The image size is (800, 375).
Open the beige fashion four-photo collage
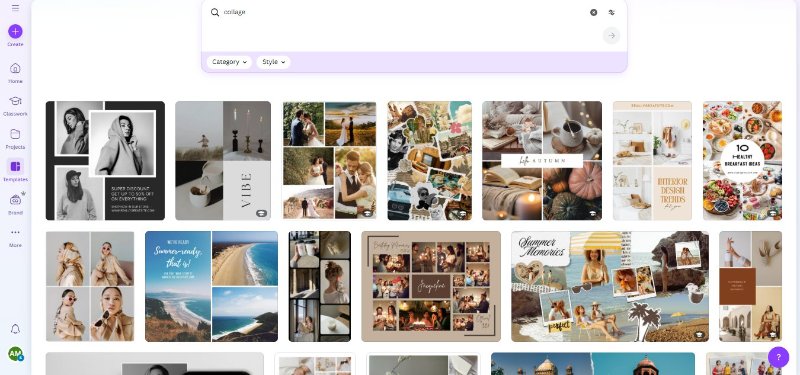coord(90,286)
